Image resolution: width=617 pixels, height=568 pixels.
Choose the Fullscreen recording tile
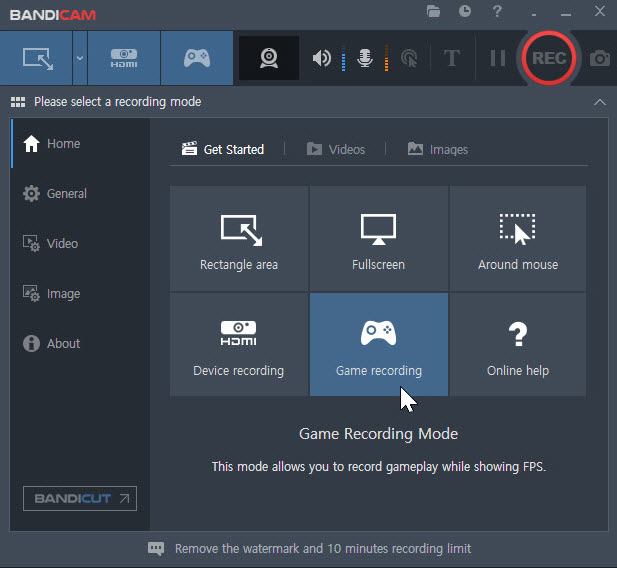point(379,239)
